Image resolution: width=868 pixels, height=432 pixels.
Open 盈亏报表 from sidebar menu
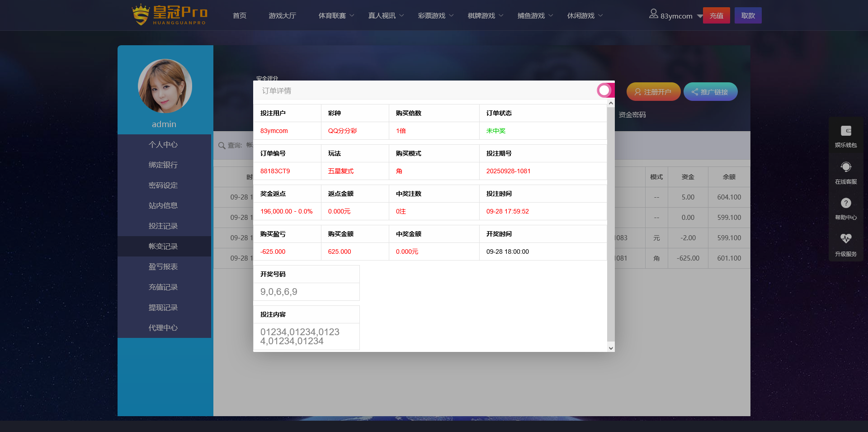coord(163,266)
